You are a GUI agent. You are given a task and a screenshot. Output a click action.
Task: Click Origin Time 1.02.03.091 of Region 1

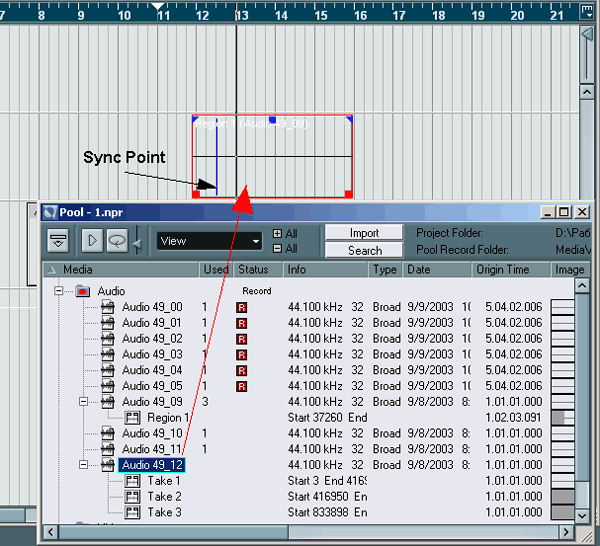click(x=514, y=417)
